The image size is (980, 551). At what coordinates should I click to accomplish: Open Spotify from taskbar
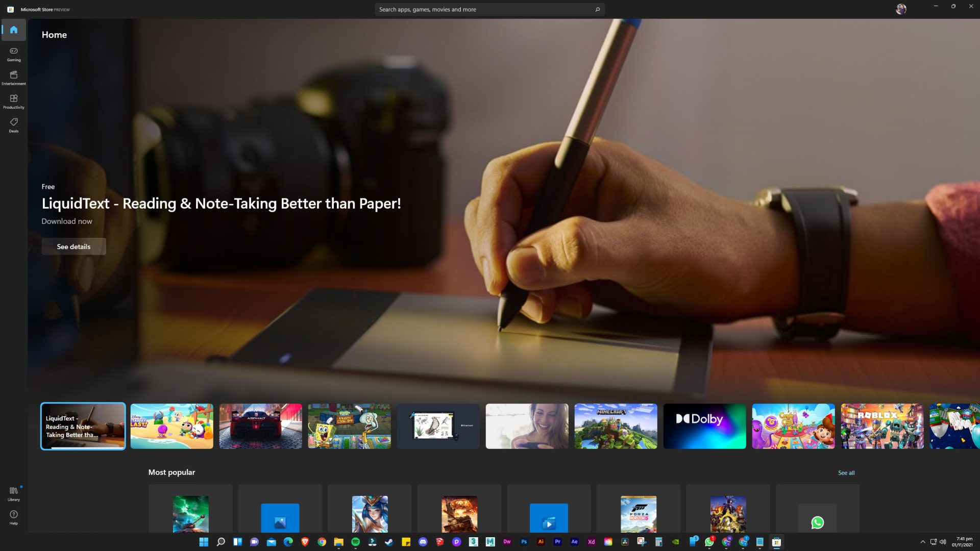355,542
